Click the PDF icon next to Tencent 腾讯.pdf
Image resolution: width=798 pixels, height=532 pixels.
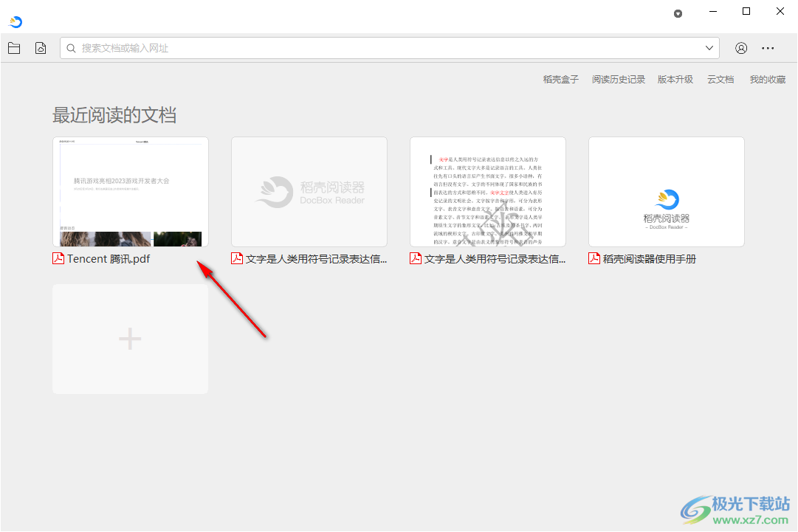(58, 258)
